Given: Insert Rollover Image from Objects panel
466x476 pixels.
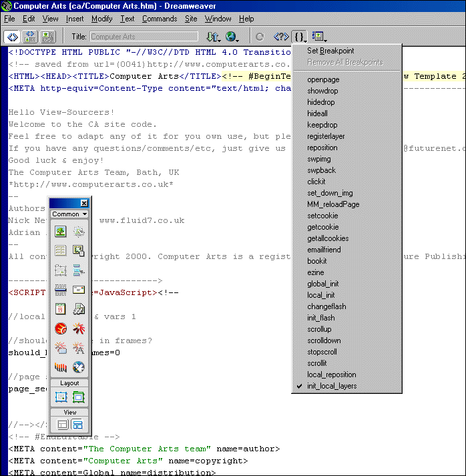Looking at the screenshot, I should point(79,232).
